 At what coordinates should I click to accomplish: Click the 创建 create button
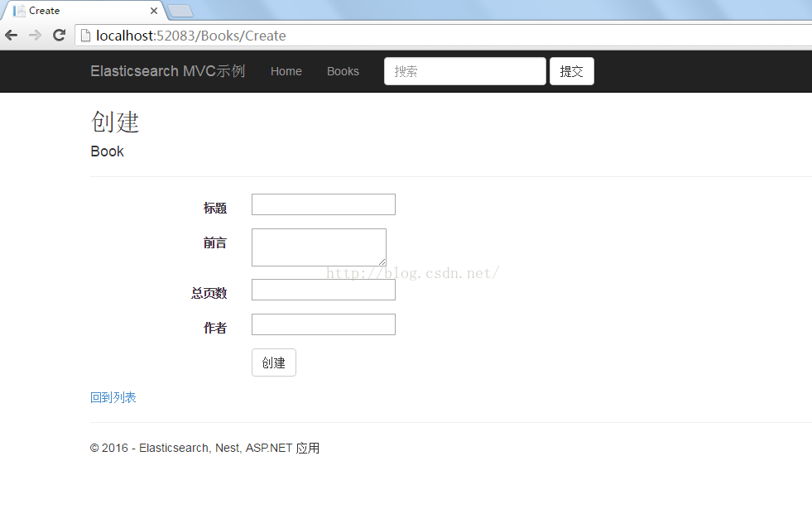pyautogui.click(x=274, y=362)
